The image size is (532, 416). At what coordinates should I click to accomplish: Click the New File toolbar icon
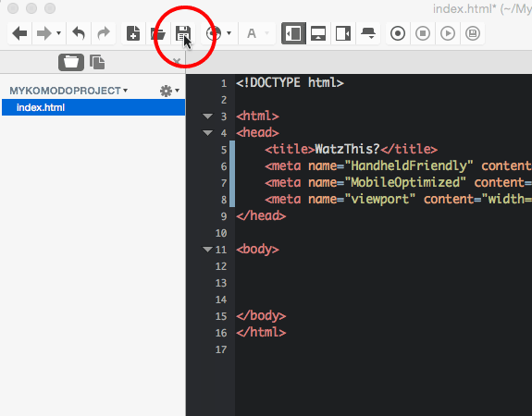click(x=133, y=33)
